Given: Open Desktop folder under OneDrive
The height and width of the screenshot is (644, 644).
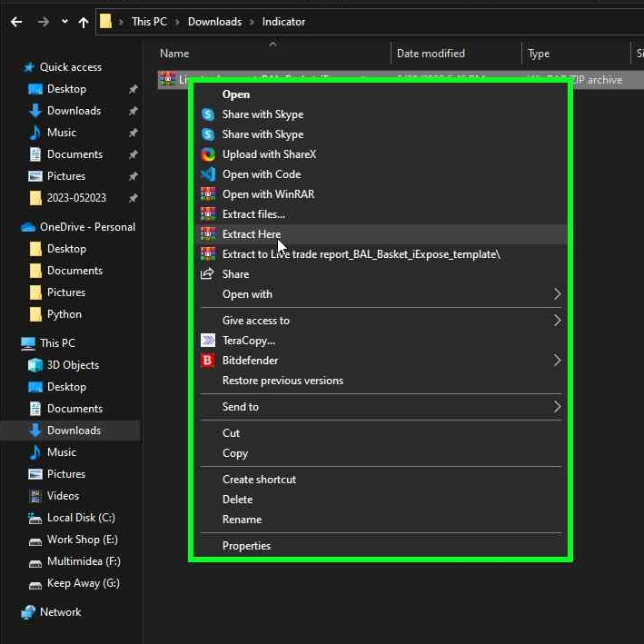Looking at the screenshot, I should coord(66,249).
